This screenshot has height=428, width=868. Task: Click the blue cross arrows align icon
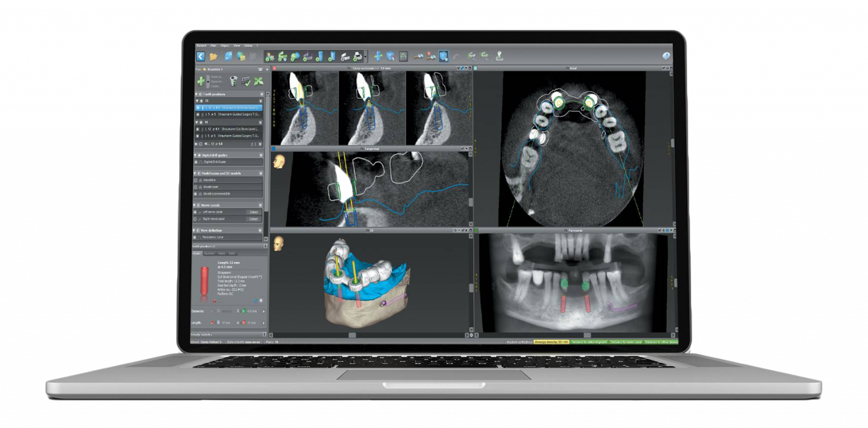[x=378, y=56]
